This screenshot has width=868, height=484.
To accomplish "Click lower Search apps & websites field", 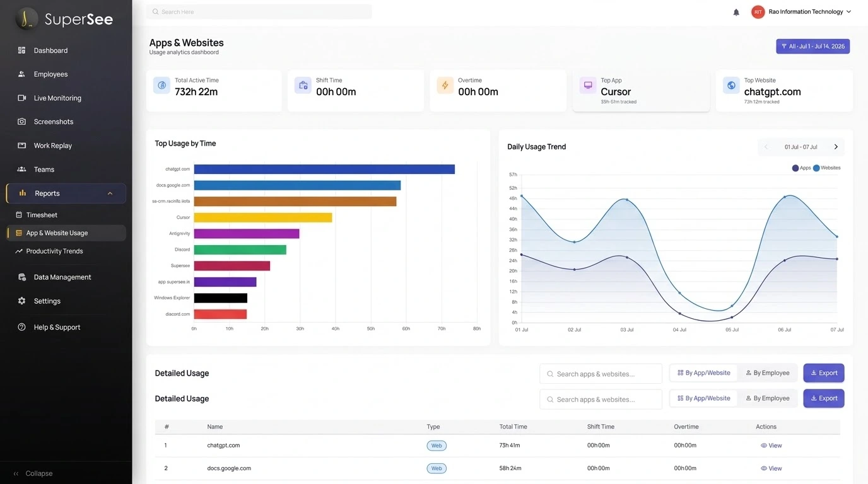I will pos(601,399).
